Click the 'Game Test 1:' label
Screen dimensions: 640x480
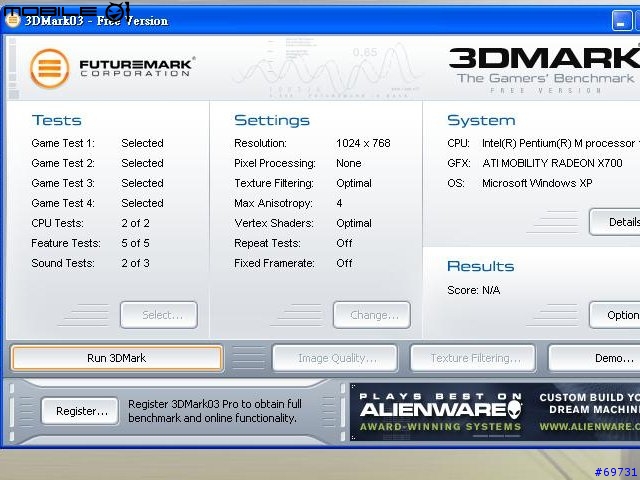[x=63, y=143]
